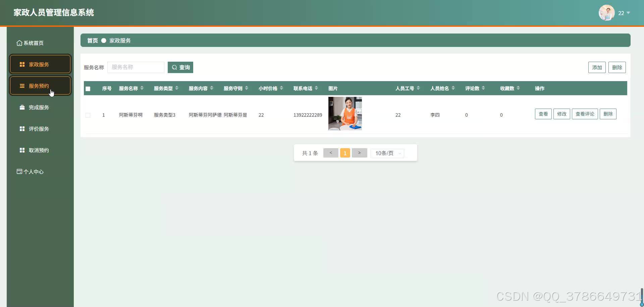The image size is (644, 307).
Task: Check the select-all checkbox in table header
Action: [x=88, y=88]
